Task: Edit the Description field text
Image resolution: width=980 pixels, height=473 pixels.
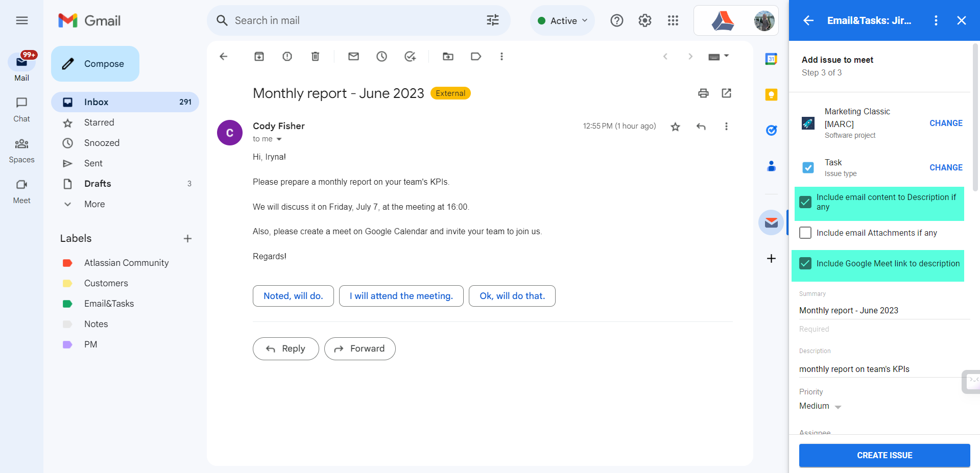Action: pyautogui.click(x=885, y=369)
